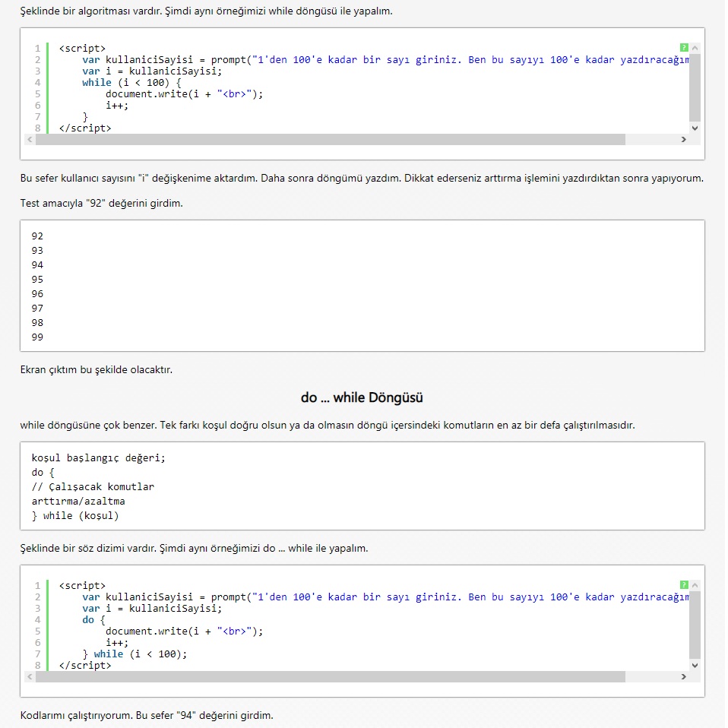Click the green help icon in the while-loop code block
728x728 pixels.
(683, 47)
